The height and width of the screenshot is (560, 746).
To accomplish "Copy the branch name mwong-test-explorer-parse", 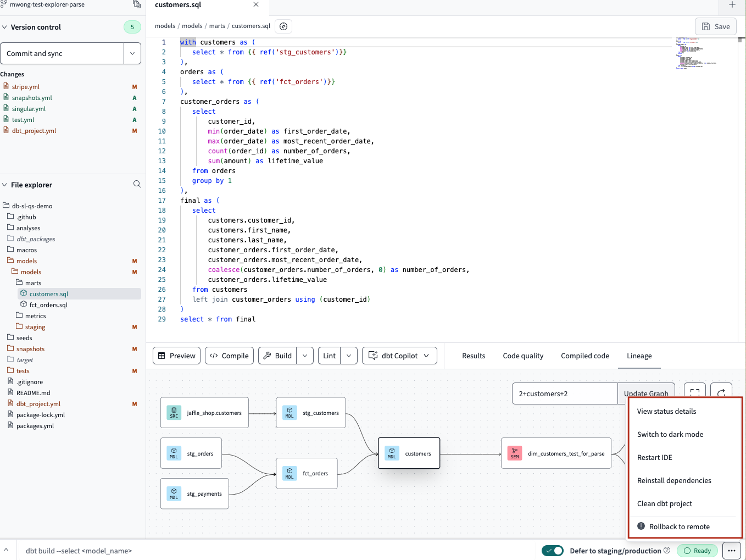I will click(x=135, y=4).
